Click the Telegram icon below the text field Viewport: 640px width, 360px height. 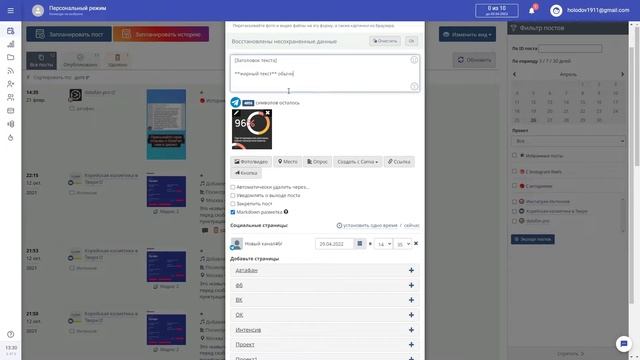click(236, 102)
